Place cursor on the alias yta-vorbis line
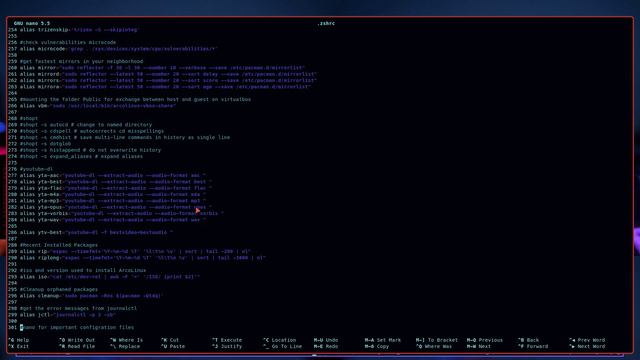This screenshot has height=360, width=640. tap(122, 213)
